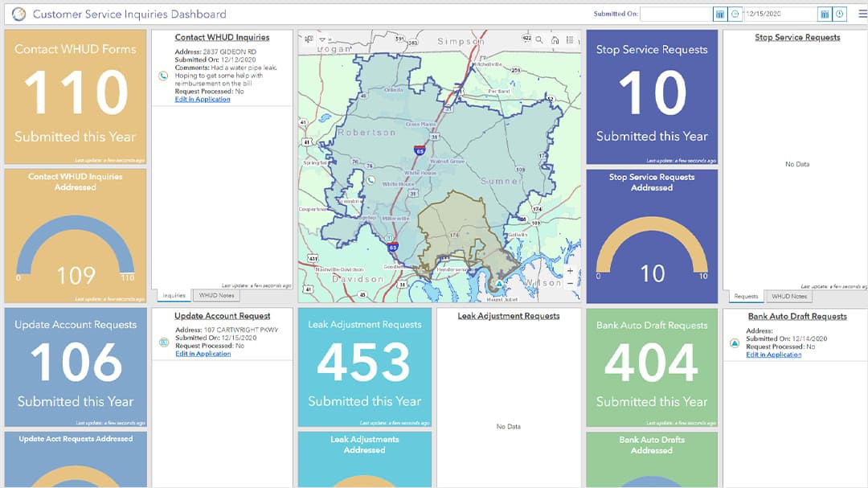Screen dimensions: 868x488
Task: Open Edit in Application link for Bank Auto Draft
Action: [773, 355]
